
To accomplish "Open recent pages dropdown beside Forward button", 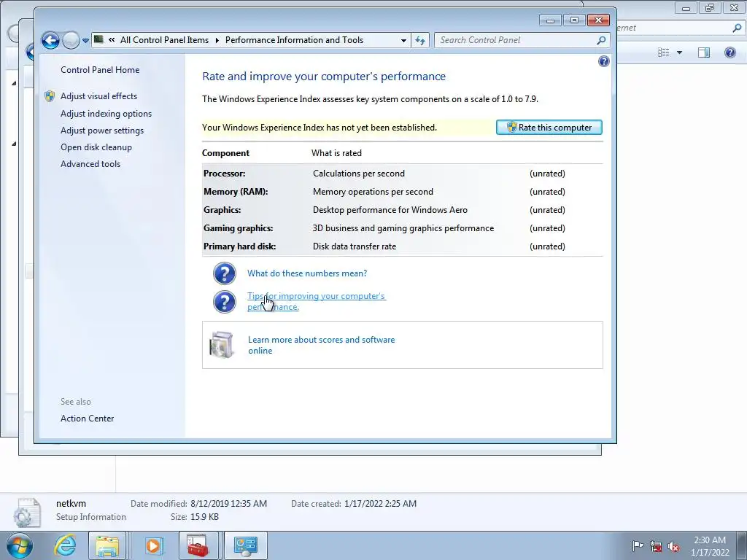I will pyautogui.click(x=85, y=41).
